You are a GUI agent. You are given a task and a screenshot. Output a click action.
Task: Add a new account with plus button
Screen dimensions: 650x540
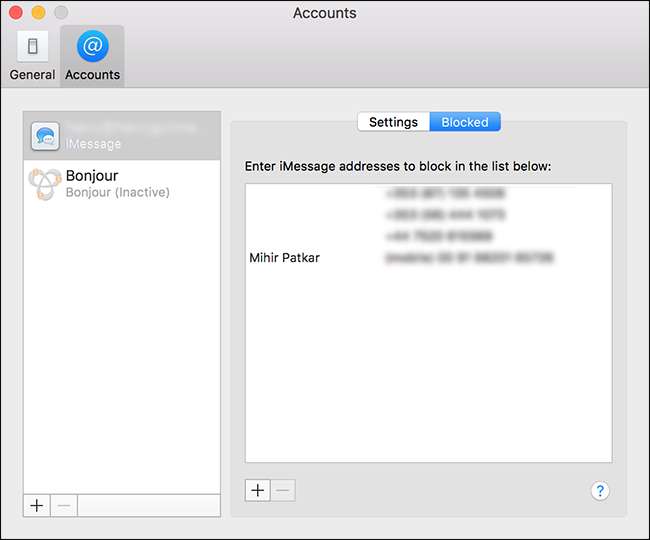click(37, 506)
